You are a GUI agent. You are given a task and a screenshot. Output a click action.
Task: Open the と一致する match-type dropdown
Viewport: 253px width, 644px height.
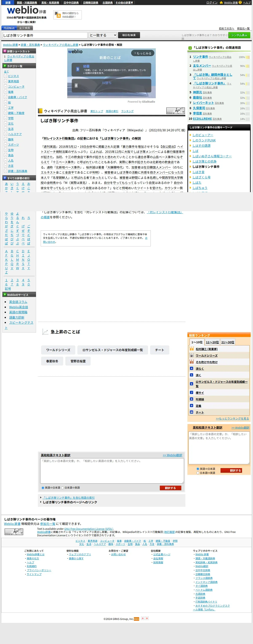(x=103, y=35)
